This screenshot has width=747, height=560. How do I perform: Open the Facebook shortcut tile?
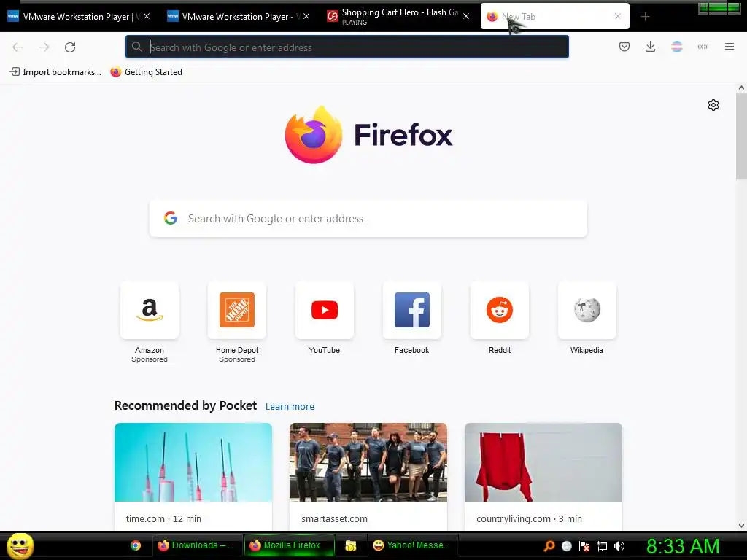(x=412, y=310)
